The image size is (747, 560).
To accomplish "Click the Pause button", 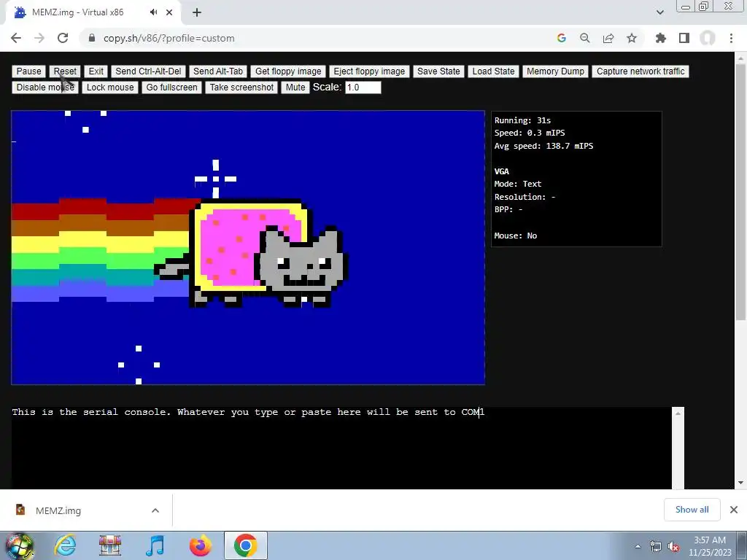I will (x=29, y=71).
